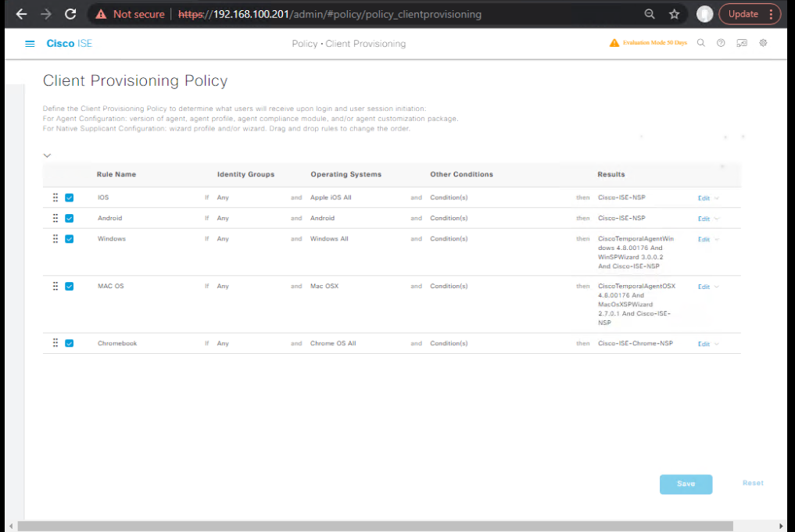Screen dimensions: 795x532
Task: Click the Operating Systems column header
Action: [346, 174]
